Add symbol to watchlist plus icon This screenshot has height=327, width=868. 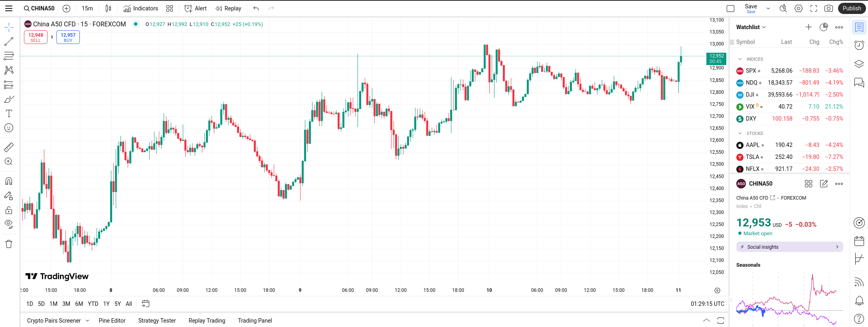[x=809, y=27]
